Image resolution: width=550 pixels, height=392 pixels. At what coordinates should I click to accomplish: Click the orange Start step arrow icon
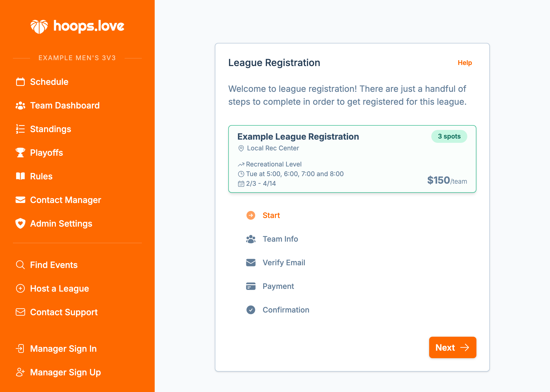coord(251,215)
